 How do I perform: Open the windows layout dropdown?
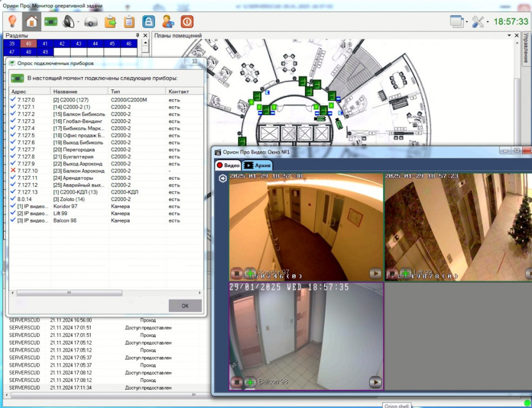pyautogui.click(x=467, y=22)
